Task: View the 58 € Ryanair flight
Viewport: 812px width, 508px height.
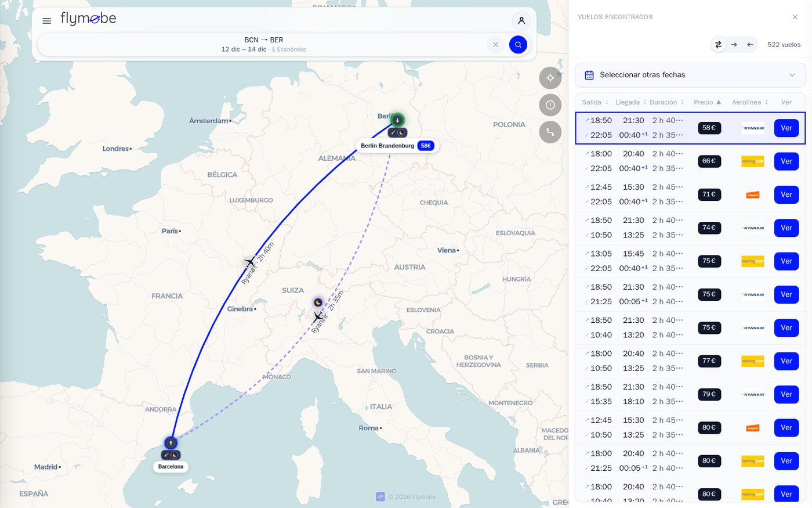Action: point(786,128)
